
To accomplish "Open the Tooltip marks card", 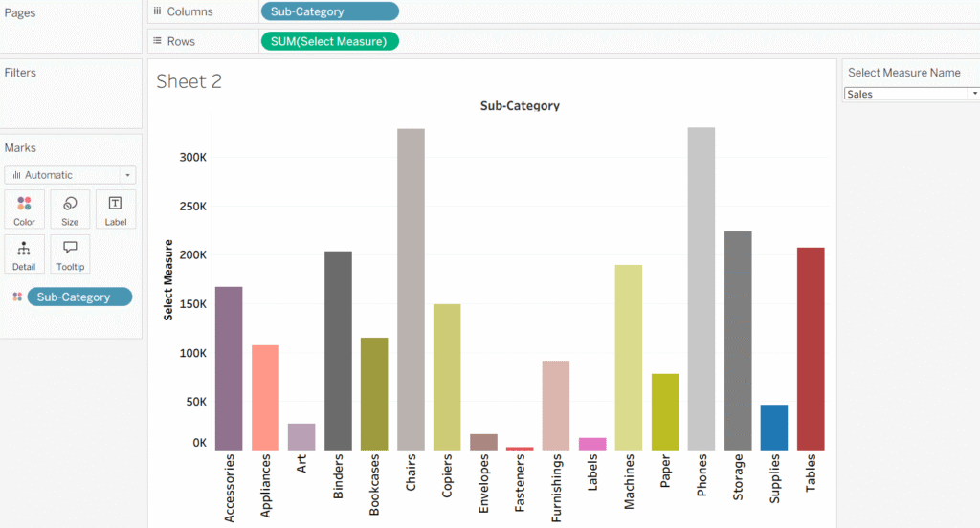I will click(70, 254).
